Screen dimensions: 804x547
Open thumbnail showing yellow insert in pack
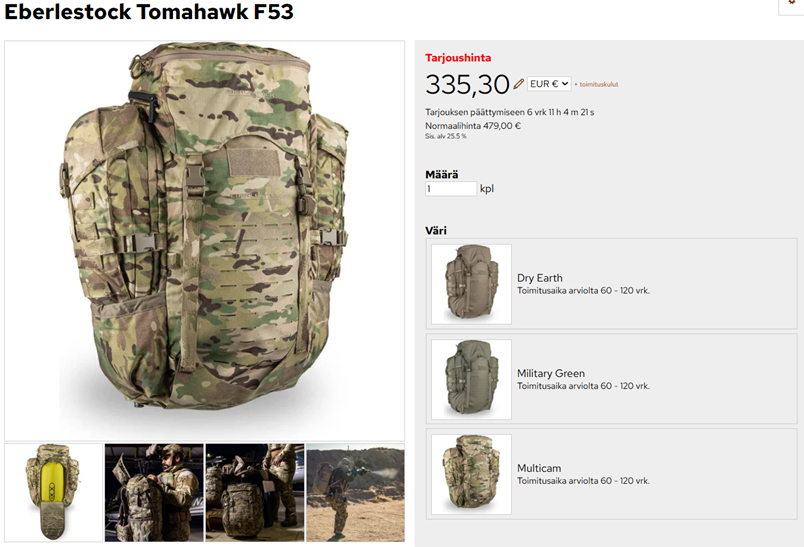click(x=54, y=493)
